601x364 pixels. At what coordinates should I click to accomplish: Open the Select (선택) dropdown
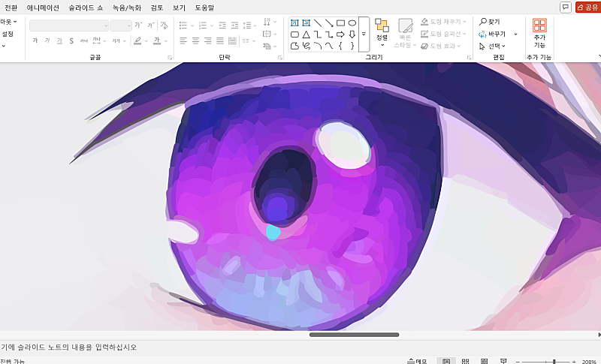(493, 46)
